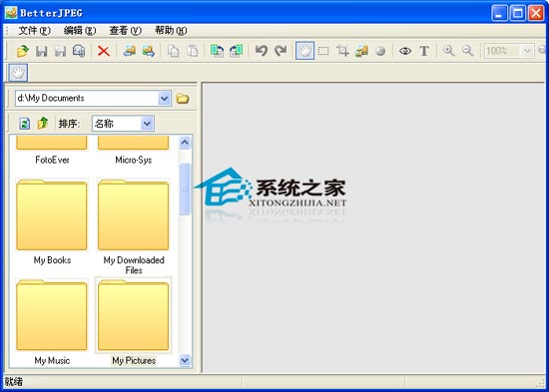This screenshot has height=392, width=549.
Task: Click the Copy icon in the toolbar
Action: pos(174,51)
